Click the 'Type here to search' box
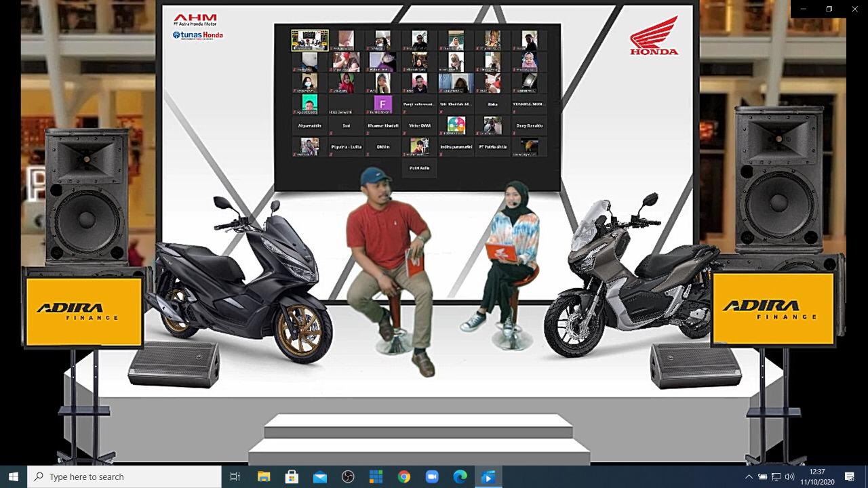This screenshot has height=488, width=868. pyautogui.click(x=124, y=476)
